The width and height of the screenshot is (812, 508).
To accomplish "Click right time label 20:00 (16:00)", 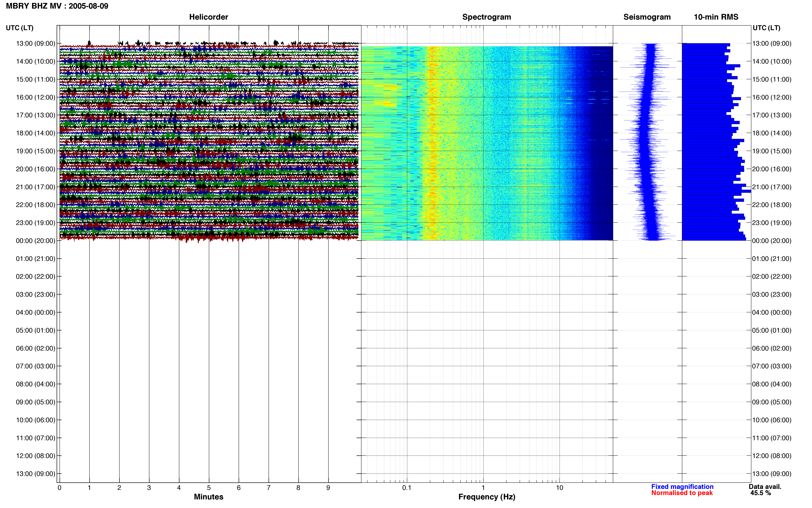I will [772, 169].
